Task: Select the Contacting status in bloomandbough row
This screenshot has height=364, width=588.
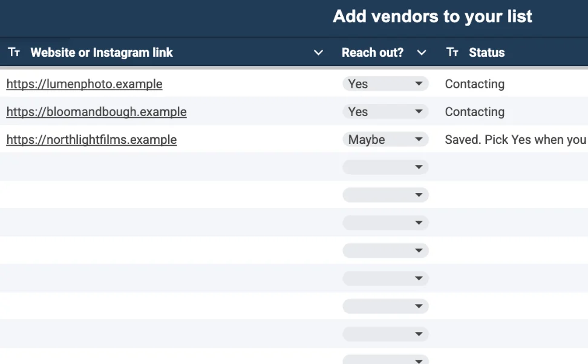Action: pos(475,112)
